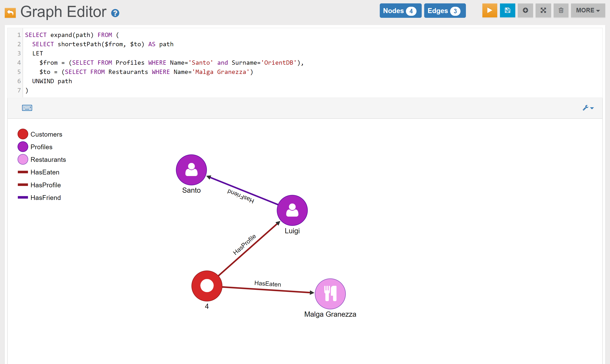Expand the wrench settings dropdown
Image resolution: width=610 pixels, height=364 pixels.
click(588, 108)
